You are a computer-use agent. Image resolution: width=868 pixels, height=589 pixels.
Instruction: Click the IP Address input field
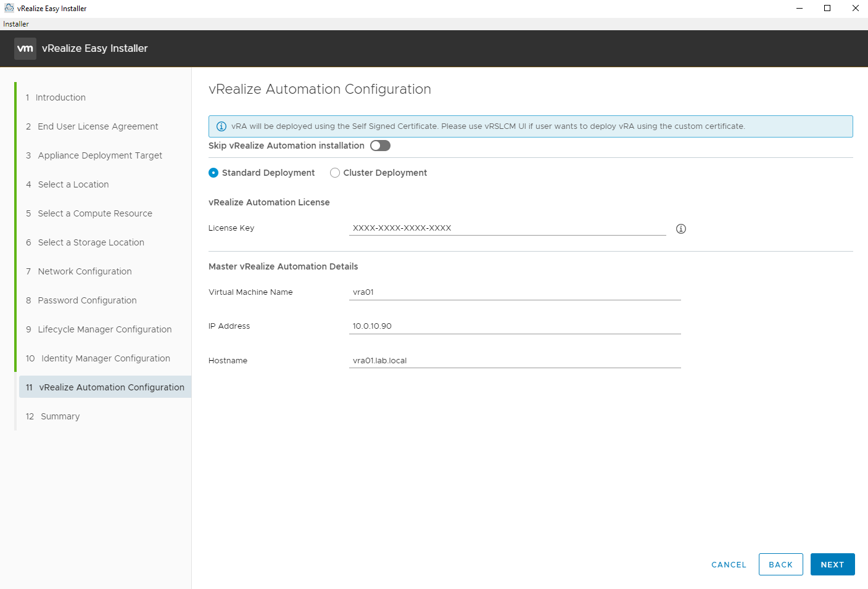point(515,326)
